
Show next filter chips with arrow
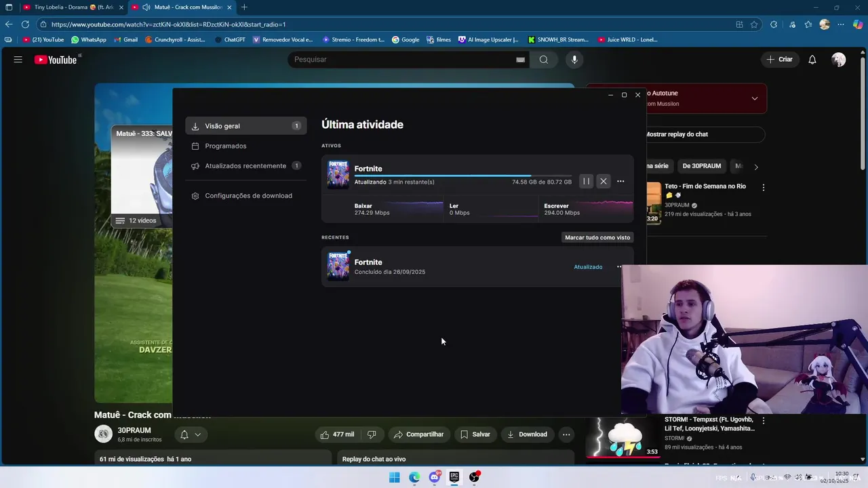[x=756, y=167]
